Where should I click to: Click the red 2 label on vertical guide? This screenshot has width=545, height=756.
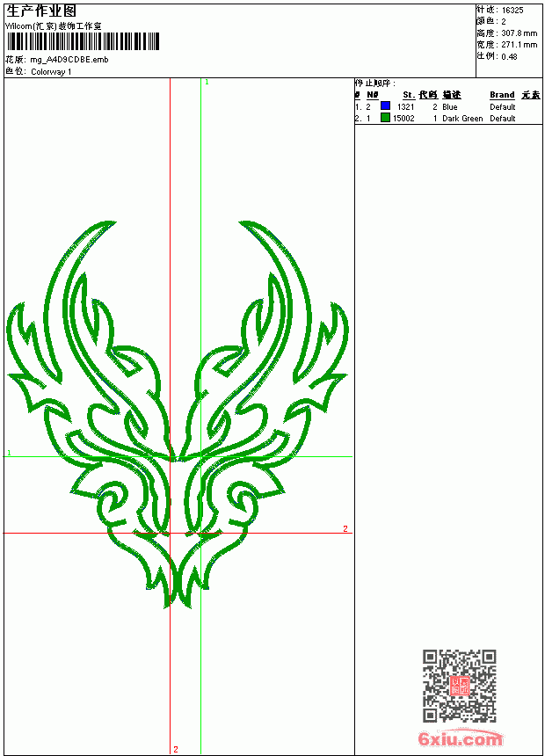176,749
